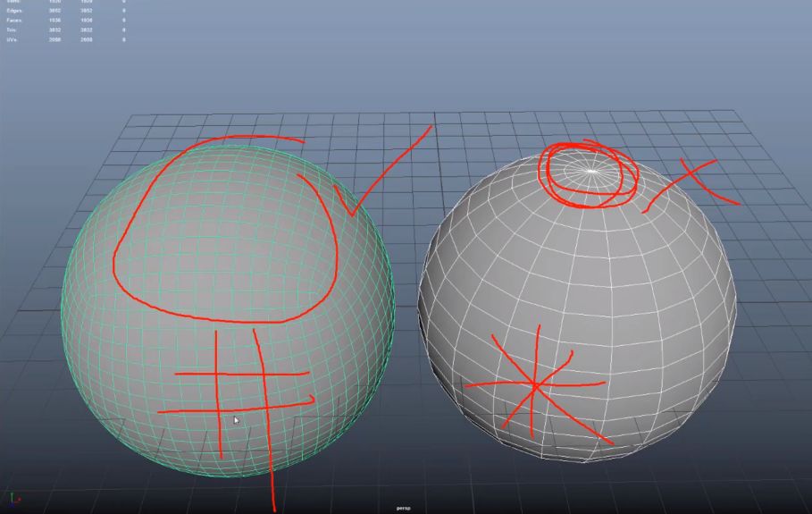Click the Tris row in poly count HUD
The image size is (812, 514).
pos(13,30)
